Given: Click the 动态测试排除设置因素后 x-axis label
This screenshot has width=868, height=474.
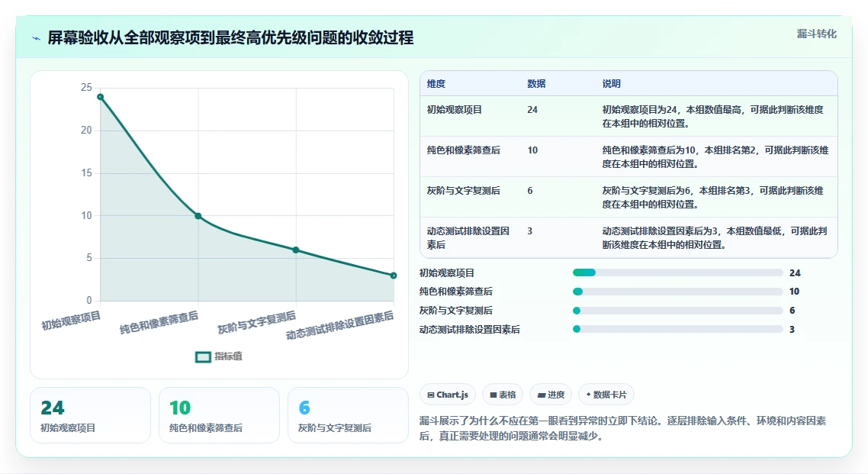Looking at the screenshot, I should pos(340,325).
